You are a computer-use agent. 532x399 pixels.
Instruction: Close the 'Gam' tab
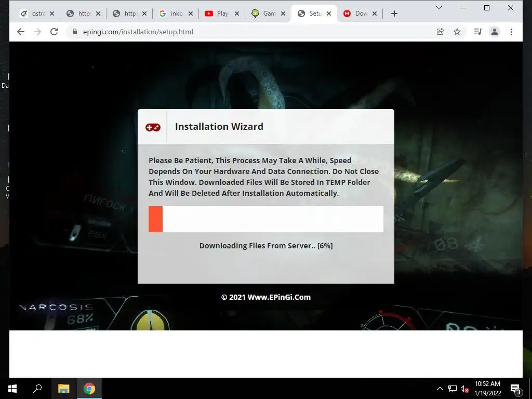[283, 14]
